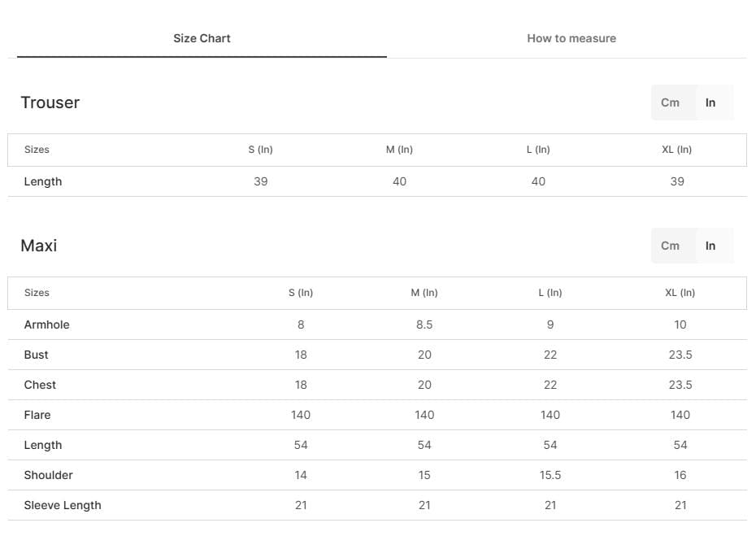Select the Shoulder row label
756x549 pixels.
(x=49, y=475)
